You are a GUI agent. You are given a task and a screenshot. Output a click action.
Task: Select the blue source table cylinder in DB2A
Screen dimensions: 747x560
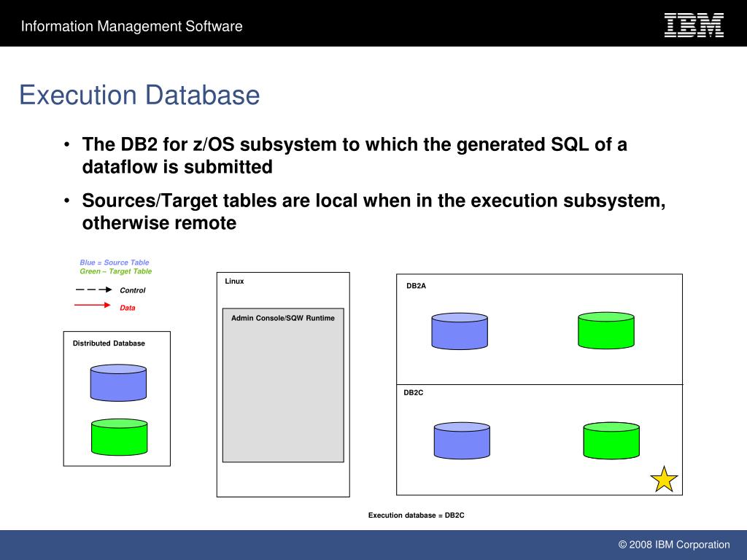click(x=460, y=331)
